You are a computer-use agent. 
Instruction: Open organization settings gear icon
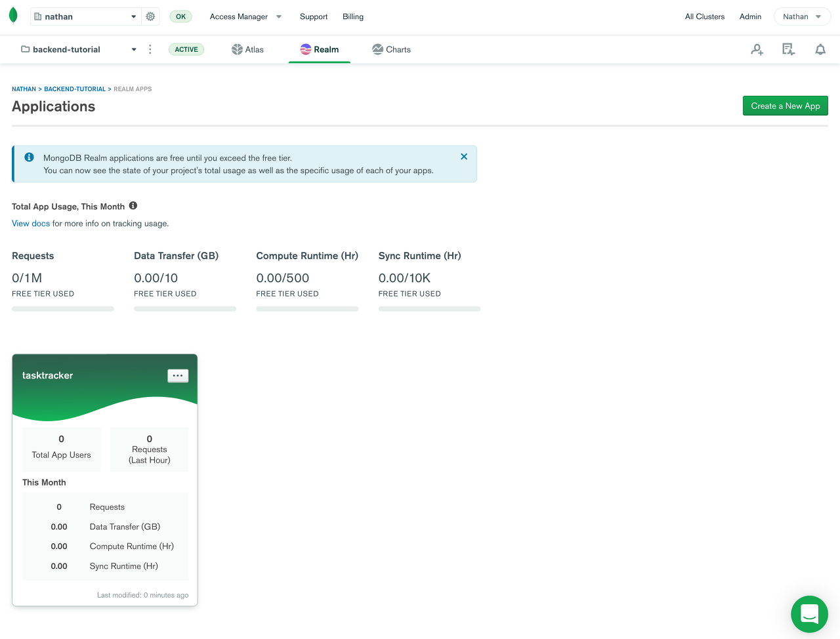[x=150, y=16]
